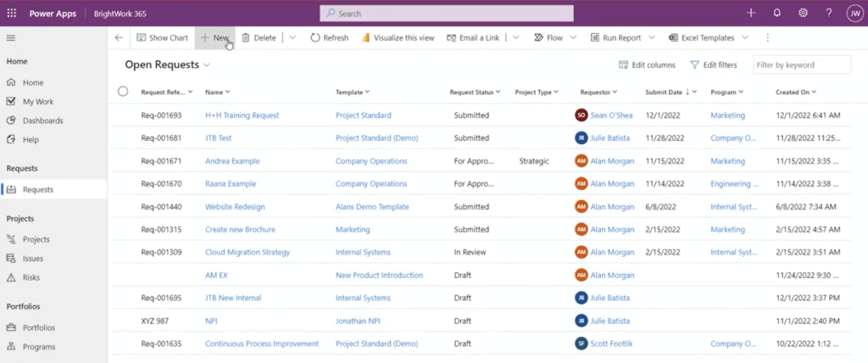Click the Refresh toolbar button
The image size is (868, 363).
pos(329,38)
